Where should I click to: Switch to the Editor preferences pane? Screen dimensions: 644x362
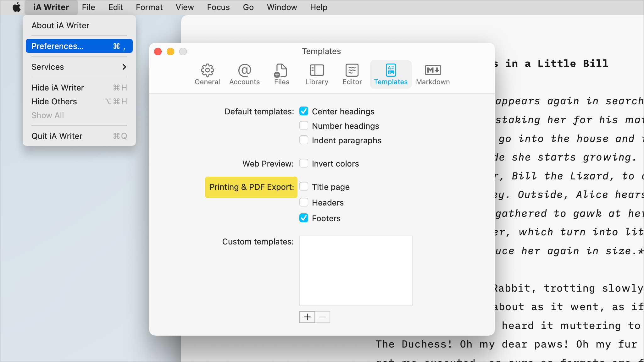pyautogui.click(x=352, y=74)
